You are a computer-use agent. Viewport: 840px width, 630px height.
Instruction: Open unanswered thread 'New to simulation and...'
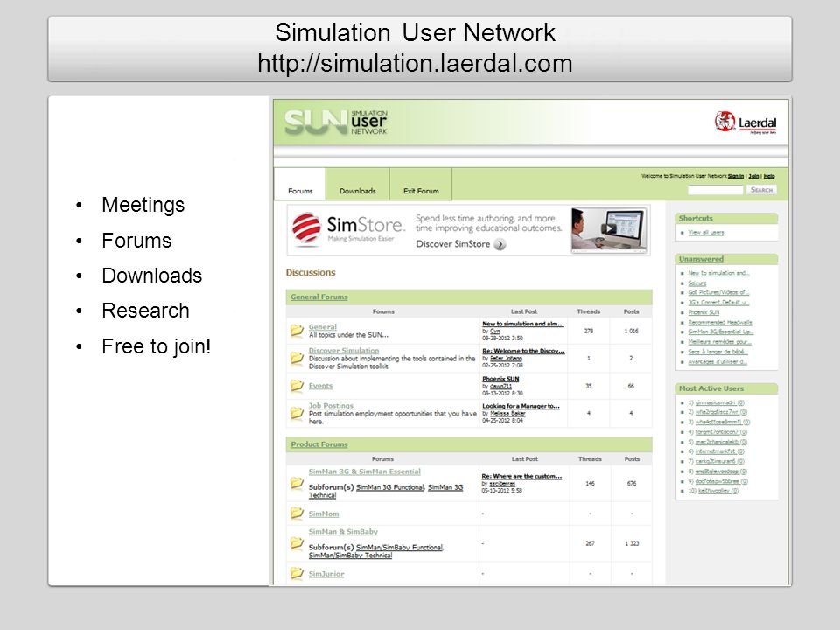(718, 273)
